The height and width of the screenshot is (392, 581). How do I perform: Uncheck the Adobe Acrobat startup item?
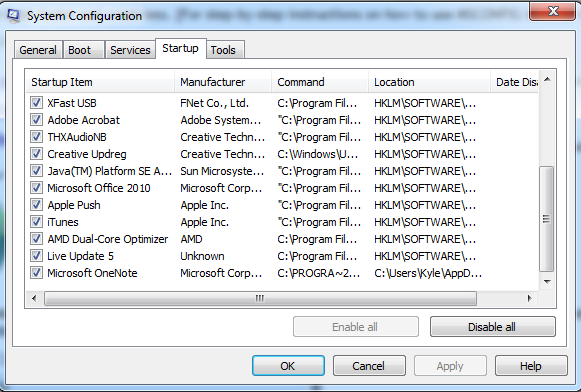coord(36,120)
